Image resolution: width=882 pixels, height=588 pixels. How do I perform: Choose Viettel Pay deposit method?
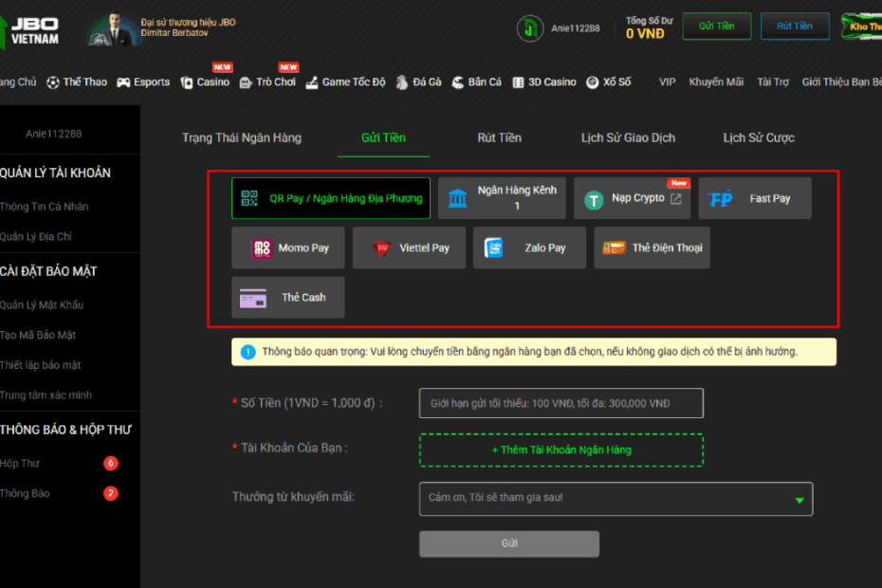click(x=409, y=248)
